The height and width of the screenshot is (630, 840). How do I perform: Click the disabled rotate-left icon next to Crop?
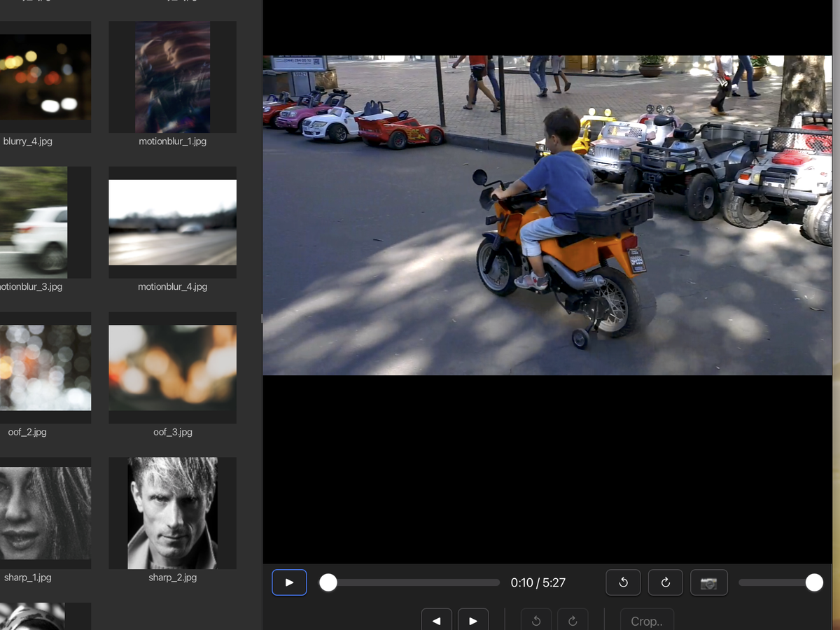coord(536,620)
